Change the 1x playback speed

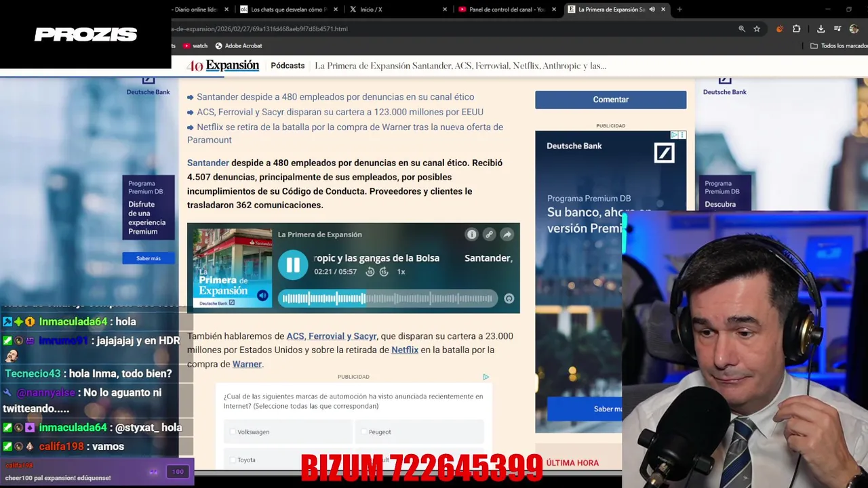(401, 272)
